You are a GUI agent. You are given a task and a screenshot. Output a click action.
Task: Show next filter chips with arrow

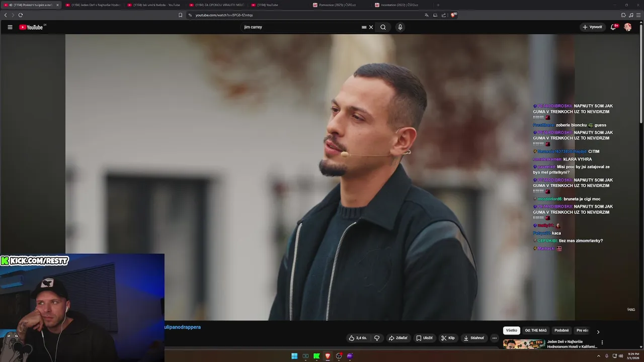click(598, 332)
